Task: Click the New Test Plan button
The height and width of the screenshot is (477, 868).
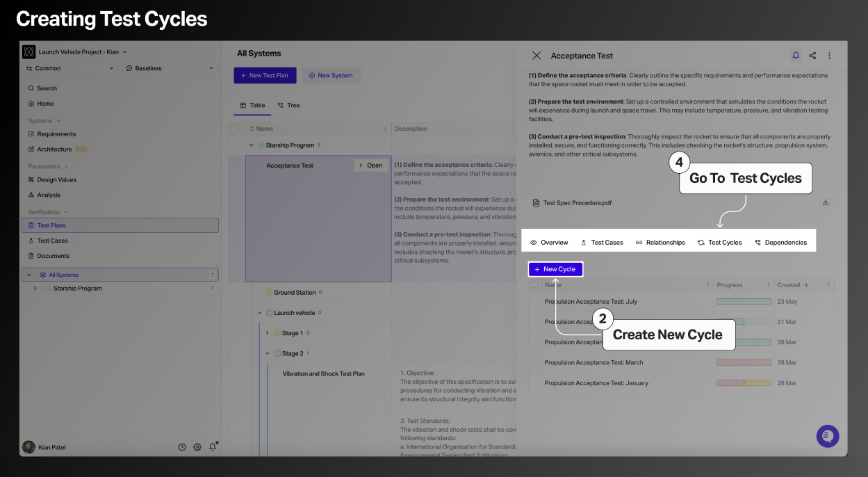Action: [x=265, y=75]
